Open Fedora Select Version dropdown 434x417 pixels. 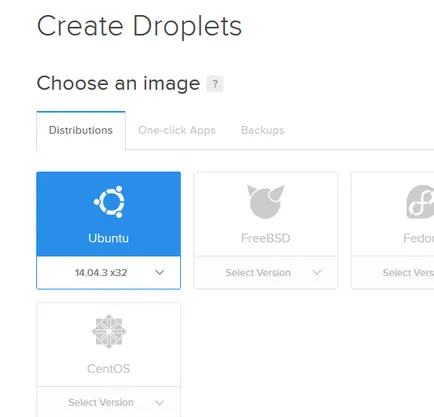point(393,273)
